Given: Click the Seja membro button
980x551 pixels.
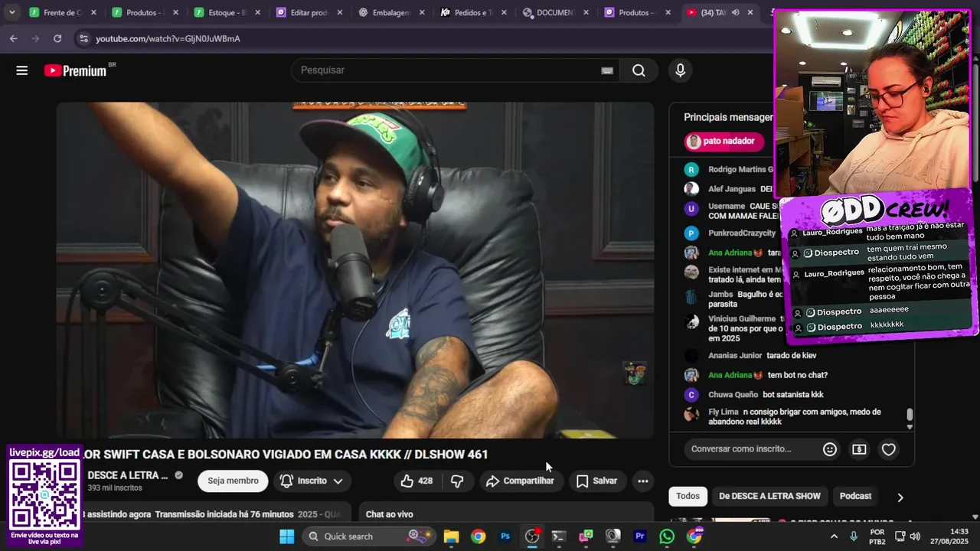Looking at the screenshot, I should pos(233,481).
